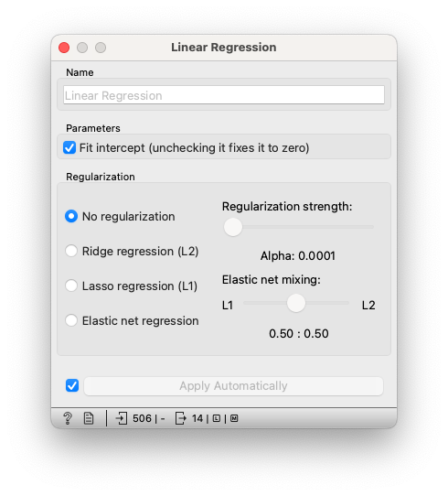
Task: Click the output arrow icon
Action: 181,418
